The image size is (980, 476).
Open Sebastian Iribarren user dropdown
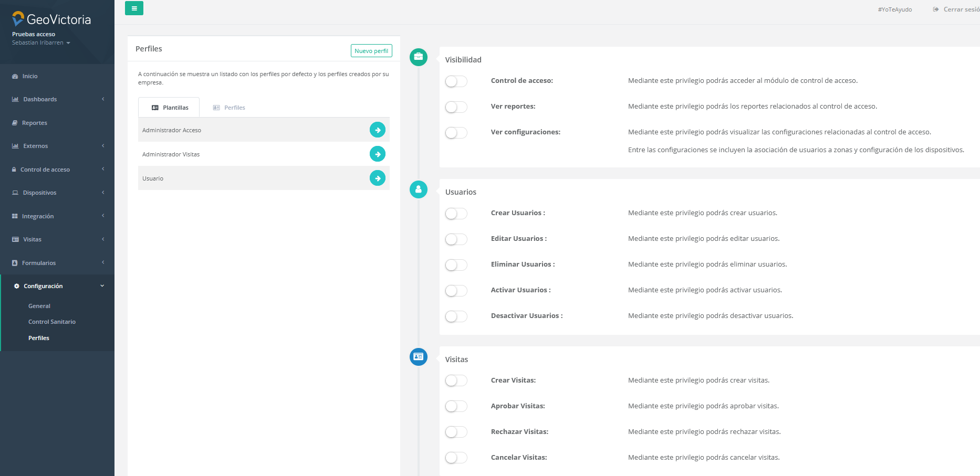point(41,43)
